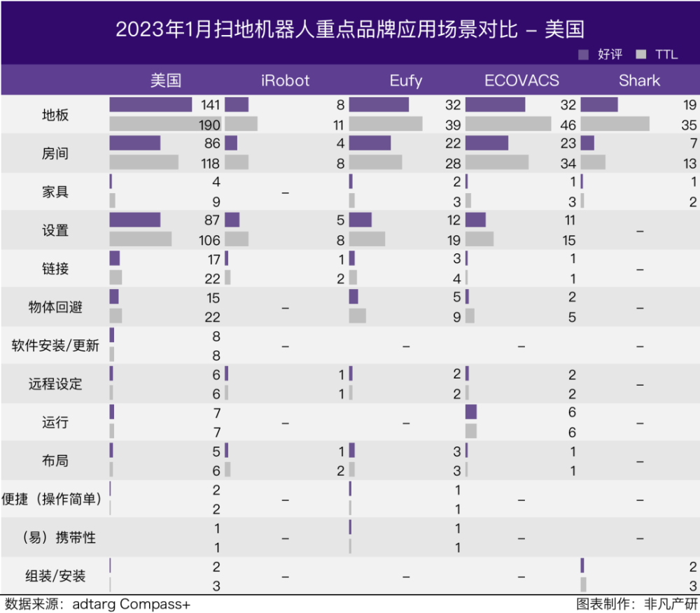Click the 远程设定 row label
Screen dimensions: 700x613
[55, 383]
